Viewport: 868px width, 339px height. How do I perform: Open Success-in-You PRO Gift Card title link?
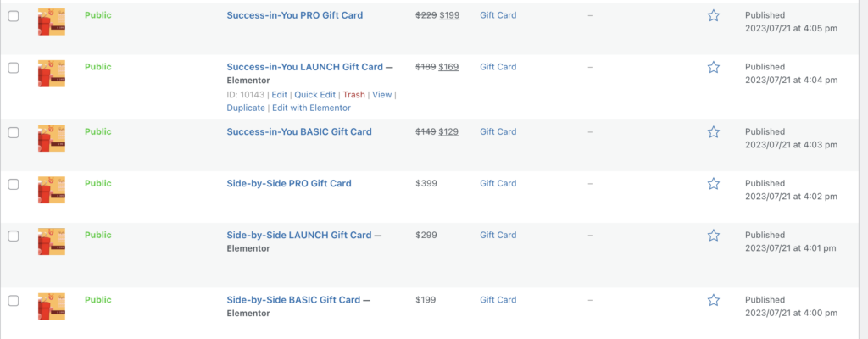299,15
